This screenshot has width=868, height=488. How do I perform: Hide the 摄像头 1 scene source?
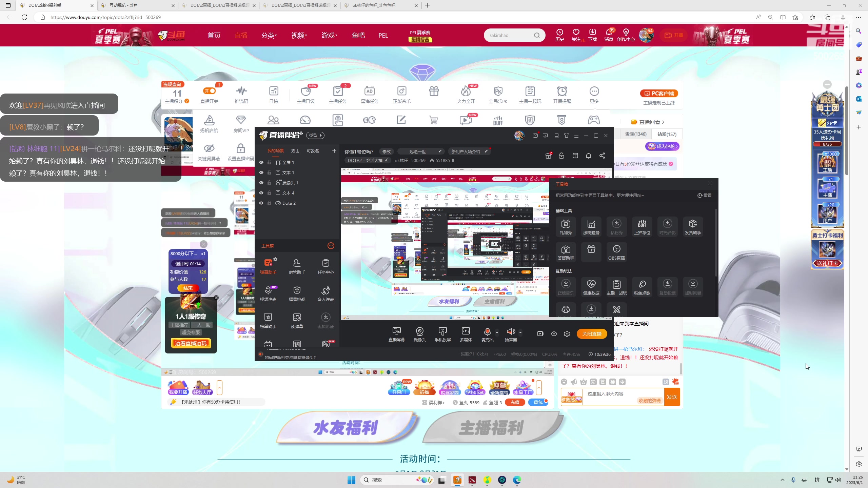pyautogui.click(x=261, y=183)
